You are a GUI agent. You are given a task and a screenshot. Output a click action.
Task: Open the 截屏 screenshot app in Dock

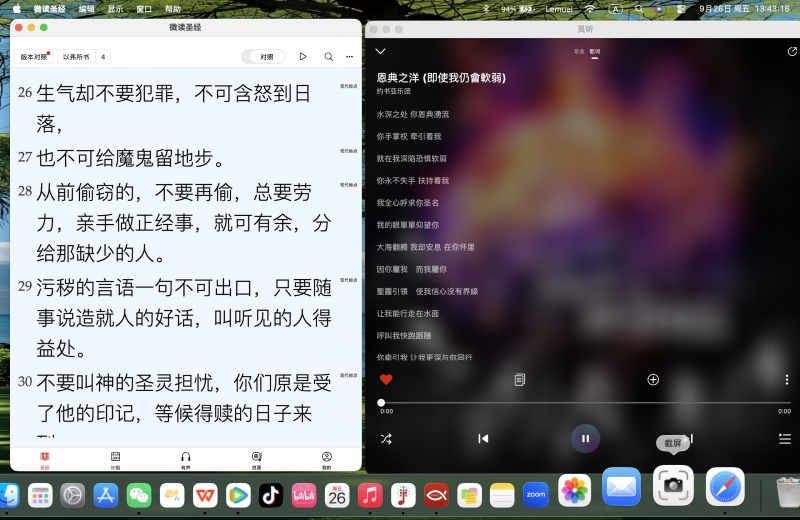(673, 486)
